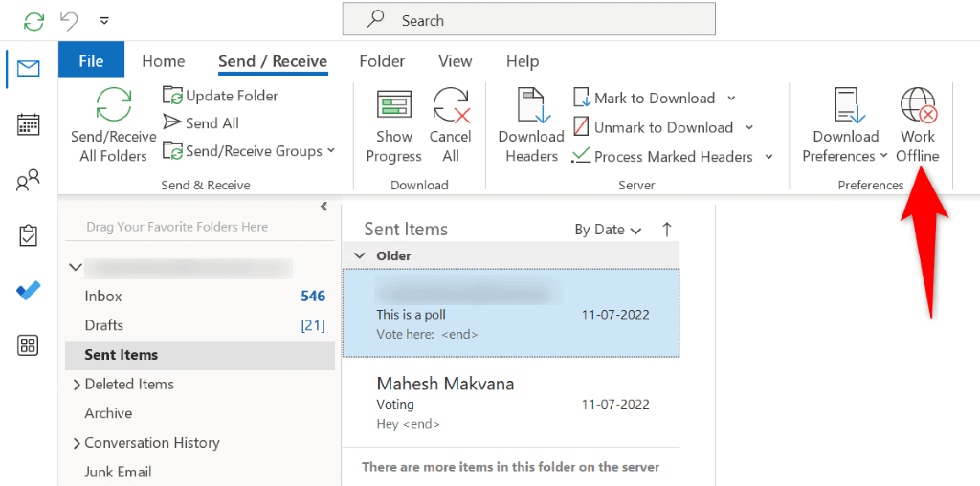Screen dimensions: 980x486
Task: Click the Update Folder button
Action: point(221,96)
